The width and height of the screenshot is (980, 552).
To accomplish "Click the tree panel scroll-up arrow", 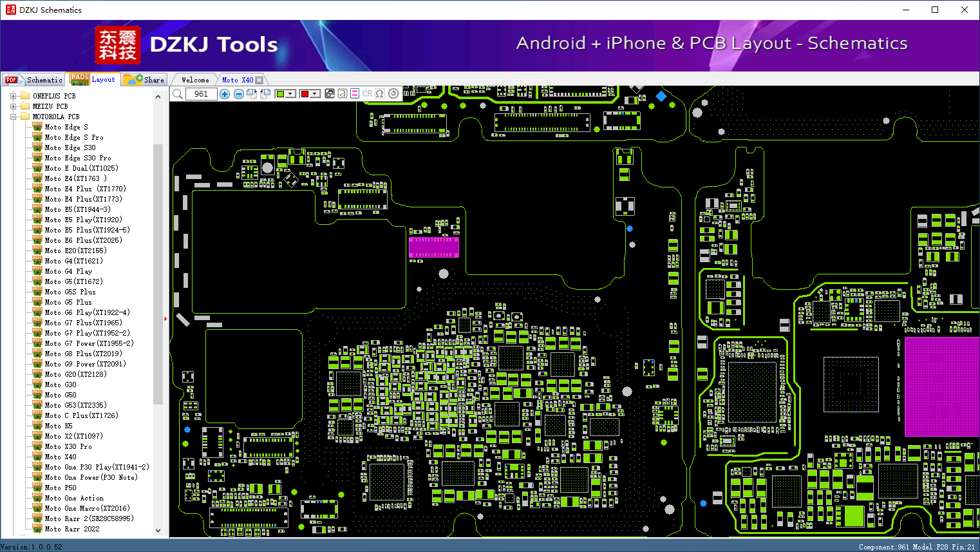I will click(x=158, y=97).
